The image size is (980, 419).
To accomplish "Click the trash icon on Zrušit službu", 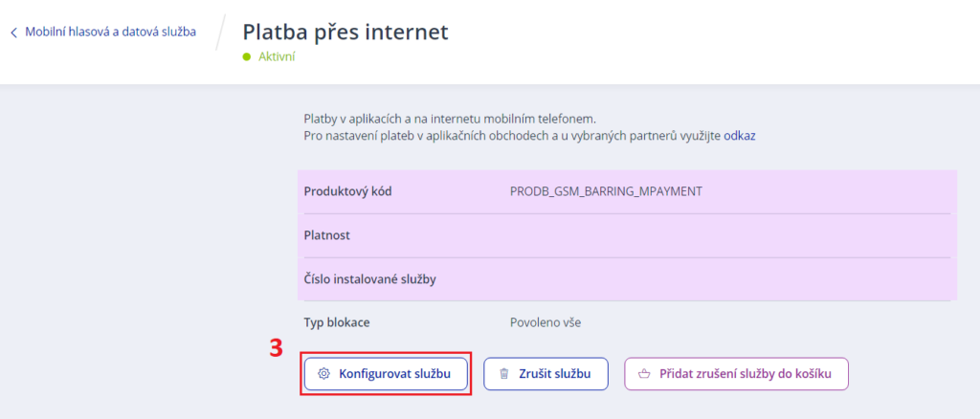I will (x=503, y=373).
